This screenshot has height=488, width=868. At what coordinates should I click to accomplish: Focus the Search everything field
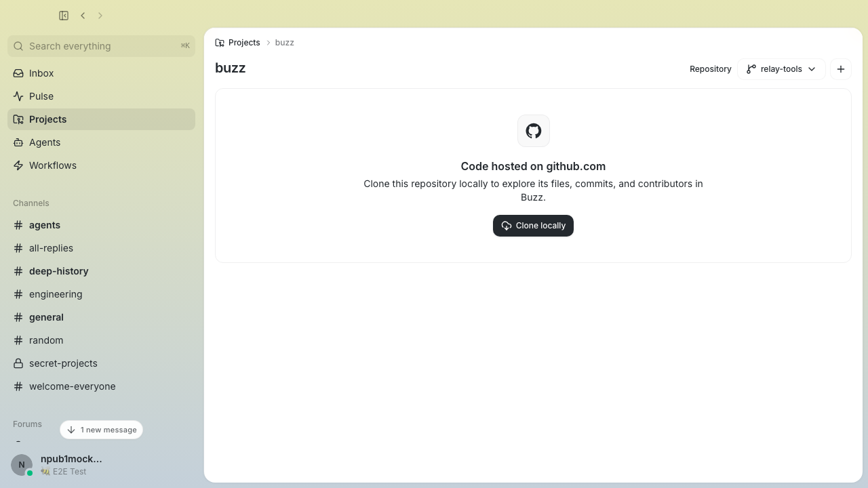coord(102,46)
